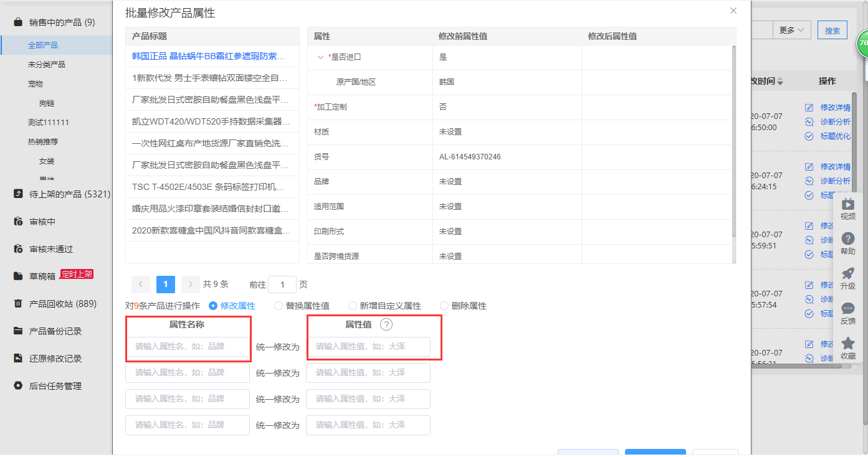Click the question mark help icon beside 属性值
The width and height of the screenshot is (868, 457).
pos(386,324)
